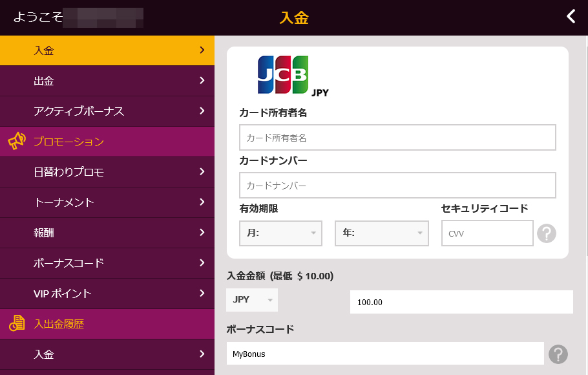Screen dimensions: 588x375
Task: Click the chevron on the トーナメント row
Action: pyautogui.click(x=202, y=202)
